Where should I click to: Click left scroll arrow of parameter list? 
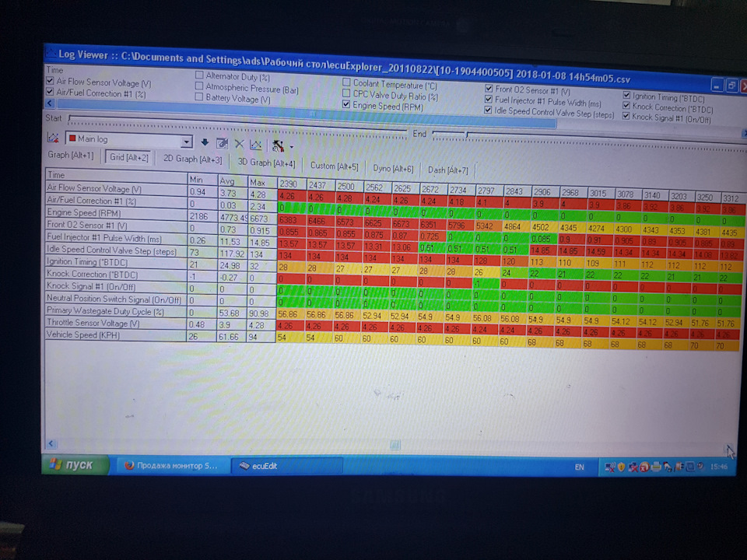point(50,103)
